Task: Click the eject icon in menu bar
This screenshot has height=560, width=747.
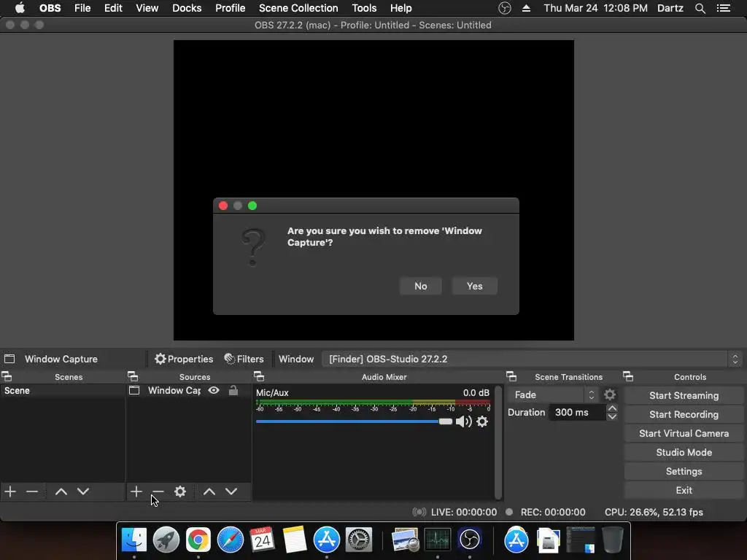Action: coord(527,8)
